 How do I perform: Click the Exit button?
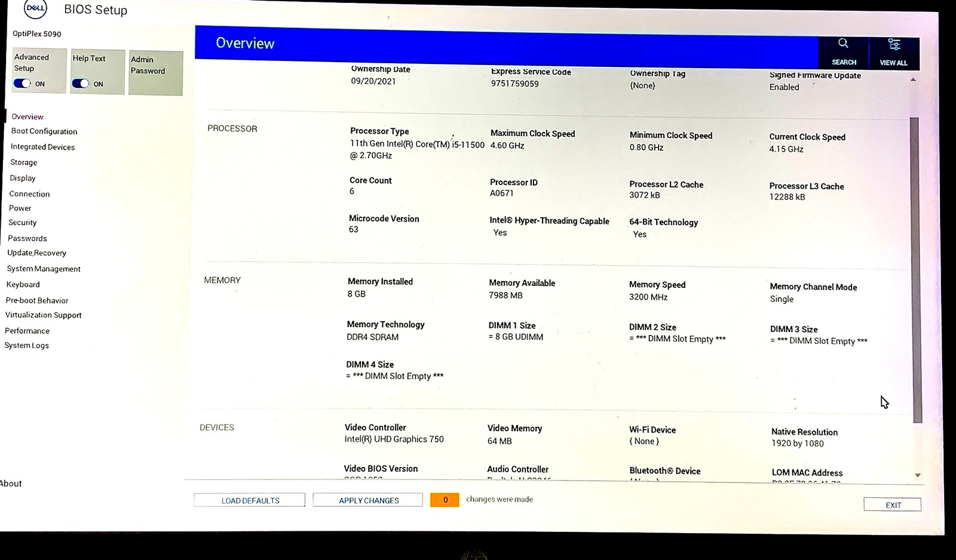tap(892, 505)
